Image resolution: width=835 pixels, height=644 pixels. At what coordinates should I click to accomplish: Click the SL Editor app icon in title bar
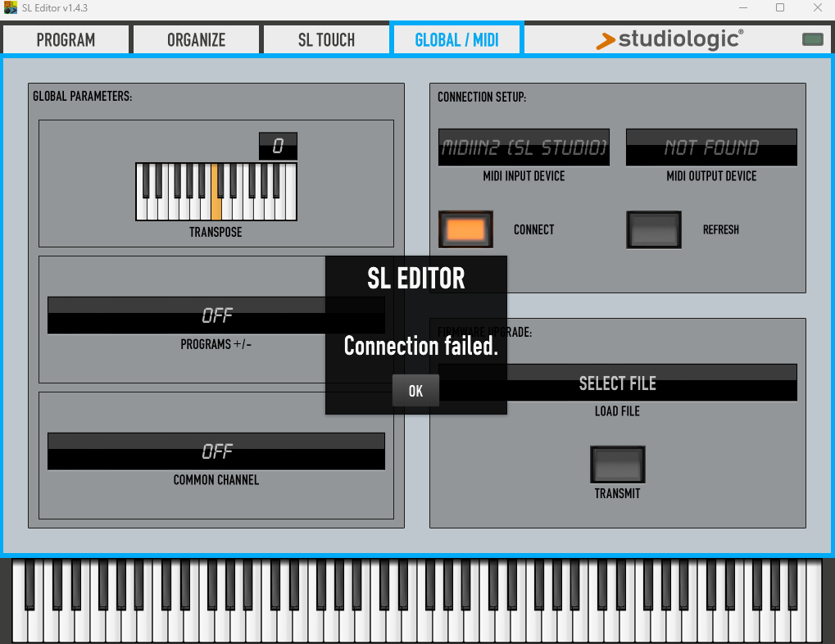[x=10, y=7]
